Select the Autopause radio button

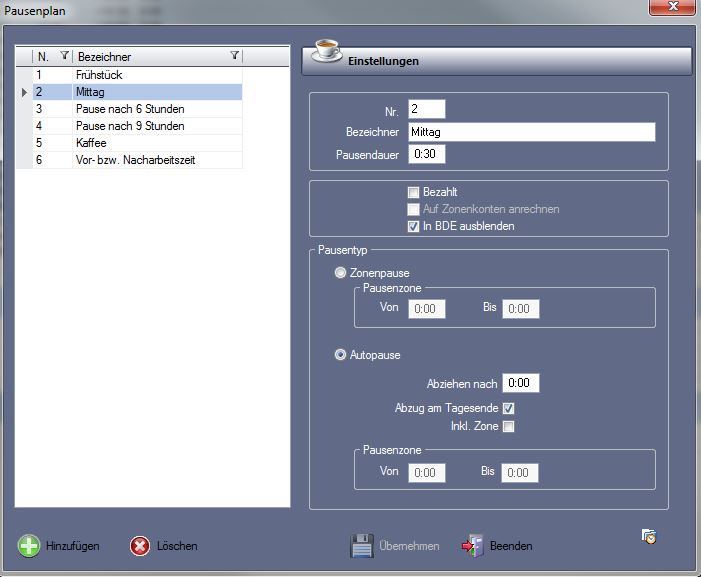pos(342,354)
